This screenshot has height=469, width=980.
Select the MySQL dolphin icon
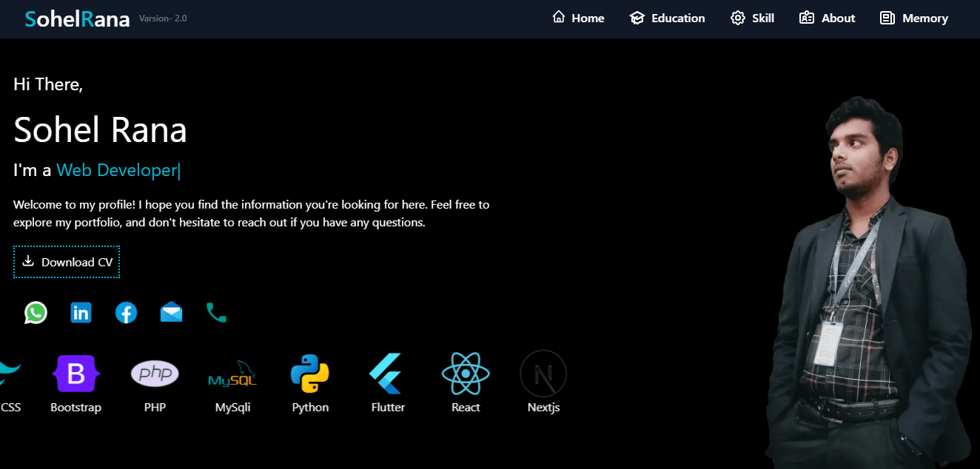pyautogui.click(x=232, y=374)
